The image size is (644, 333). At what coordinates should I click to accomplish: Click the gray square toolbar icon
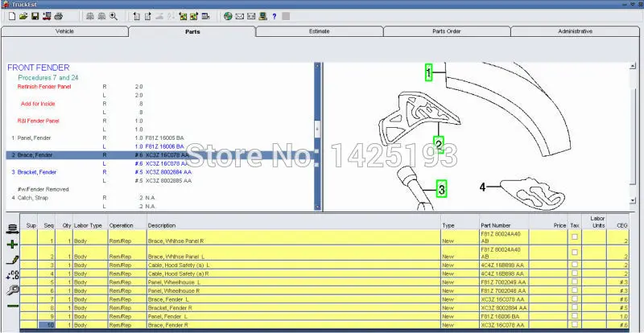286,16
